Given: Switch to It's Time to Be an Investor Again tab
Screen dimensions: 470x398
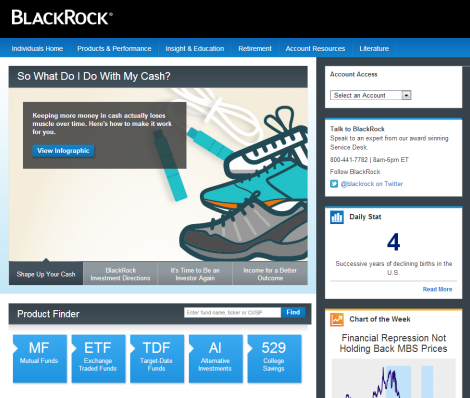Looking at the screenshot, I should tap(195, 274).
